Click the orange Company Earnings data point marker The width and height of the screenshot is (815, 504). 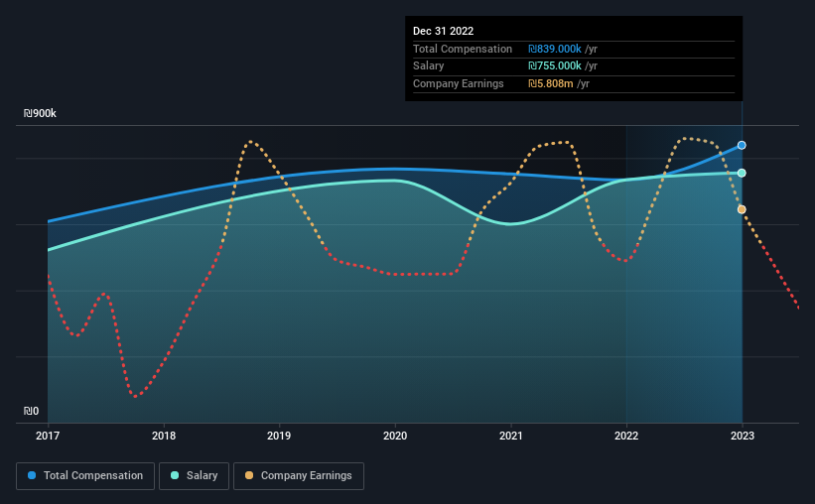coord(742,209)
